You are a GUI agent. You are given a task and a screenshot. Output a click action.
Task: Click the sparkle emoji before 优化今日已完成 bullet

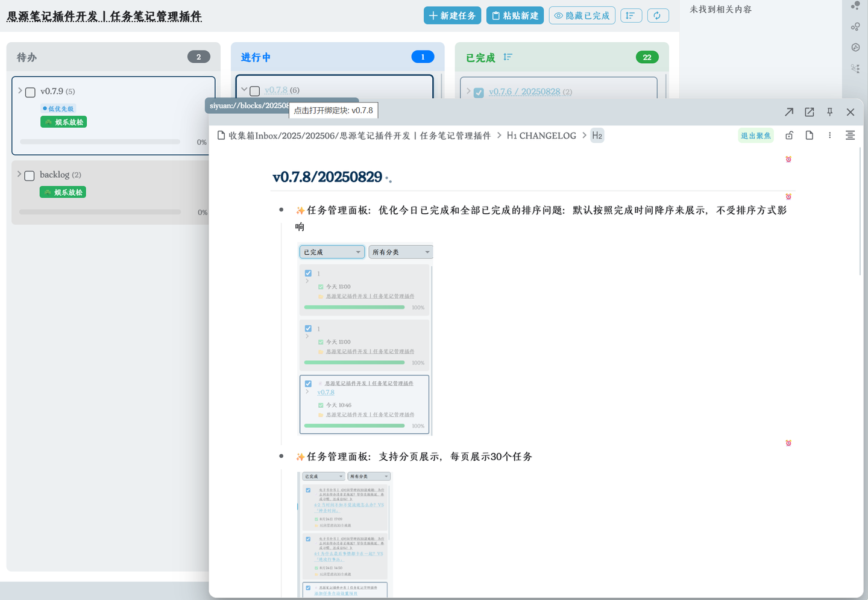[300, 210]
